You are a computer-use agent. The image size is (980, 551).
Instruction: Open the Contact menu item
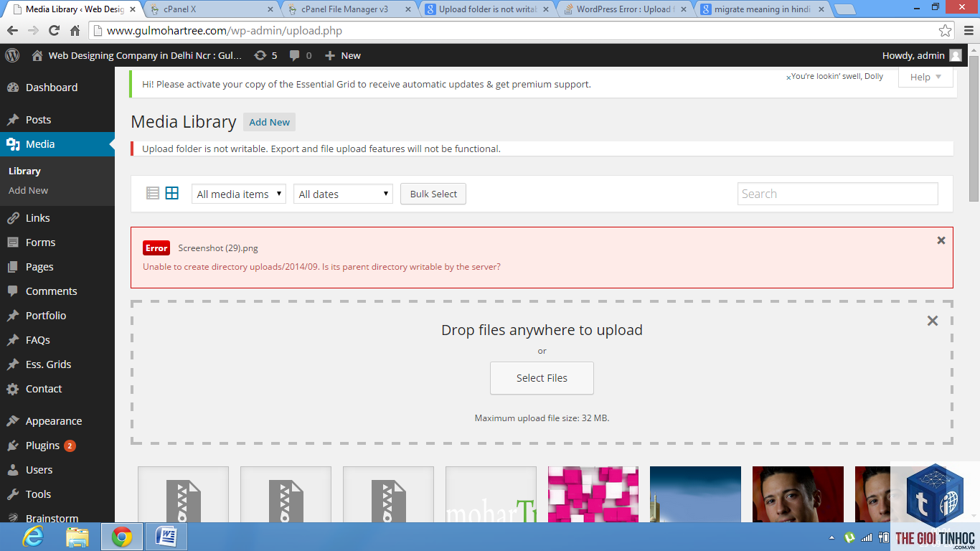(x=57, y=389)
